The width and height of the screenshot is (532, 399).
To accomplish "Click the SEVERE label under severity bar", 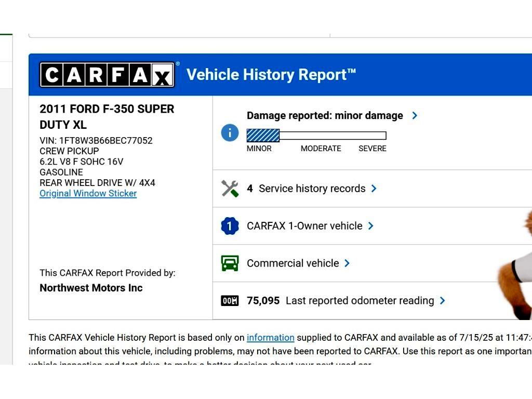I will [372, 149].
